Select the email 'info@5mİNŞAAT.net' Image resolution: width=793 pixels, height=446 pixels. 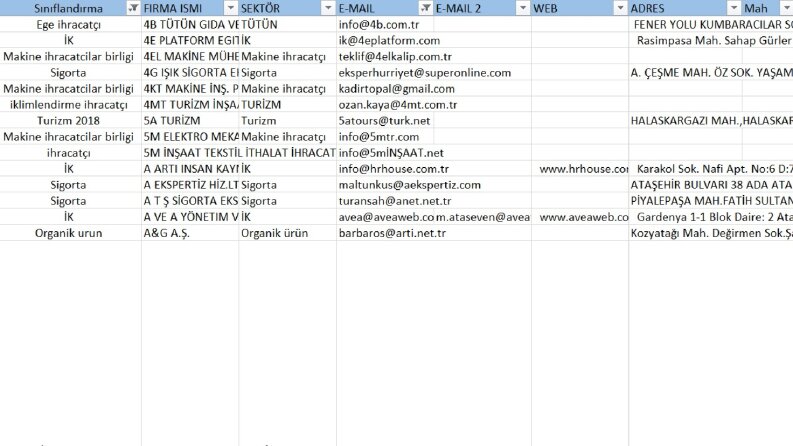pyautogui.click(x=391, y=153)
